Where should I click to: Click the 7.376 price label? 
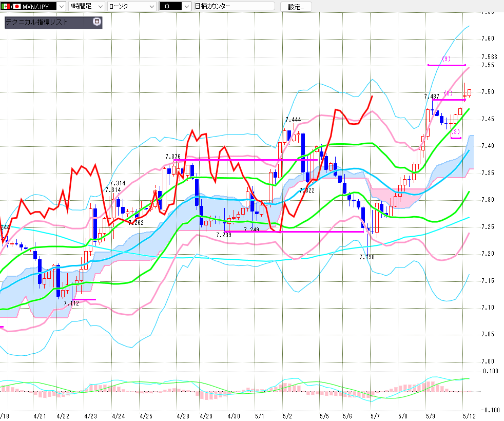click(173, 156)
